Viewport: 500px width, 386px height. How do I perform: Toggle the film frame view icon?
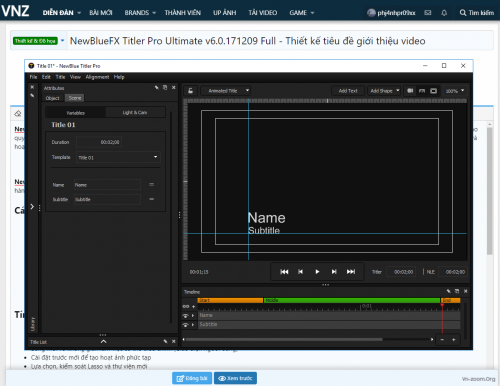(410, 91)
